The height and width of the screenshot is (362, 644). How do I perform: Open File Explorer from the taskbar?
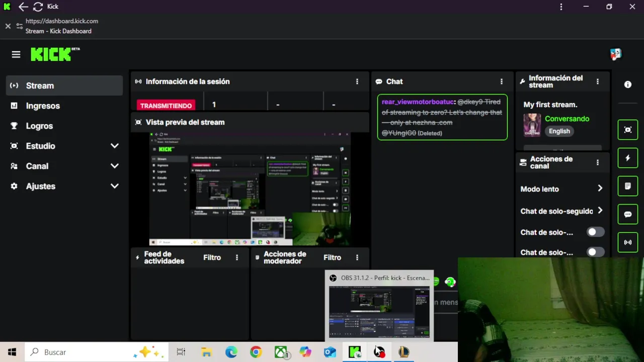tap(206, 352)
